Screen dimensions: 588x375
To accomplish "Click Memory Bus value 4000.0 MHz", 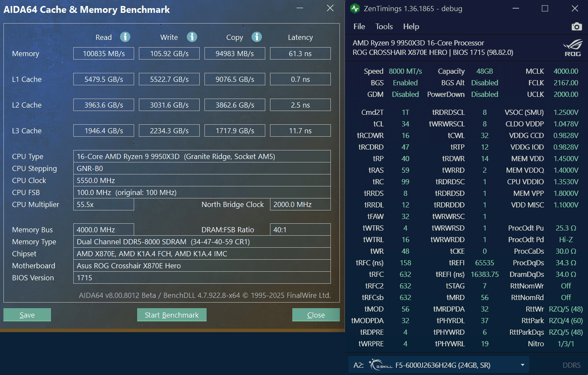I will click(x=103, y=230).
